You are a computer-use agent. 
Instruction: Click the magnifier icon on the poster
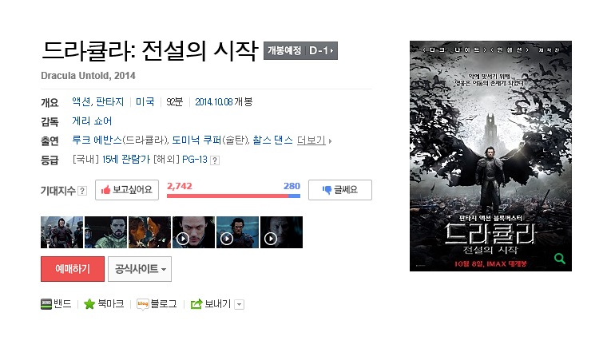tap(560, 259)
